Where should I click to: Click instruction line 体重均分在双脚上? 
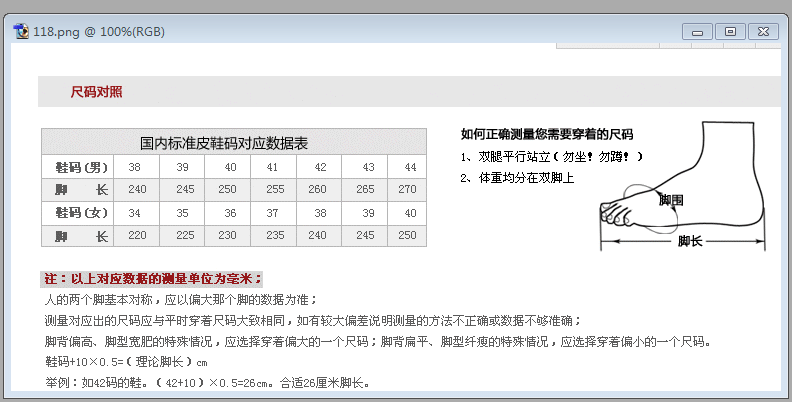point(517,178)
